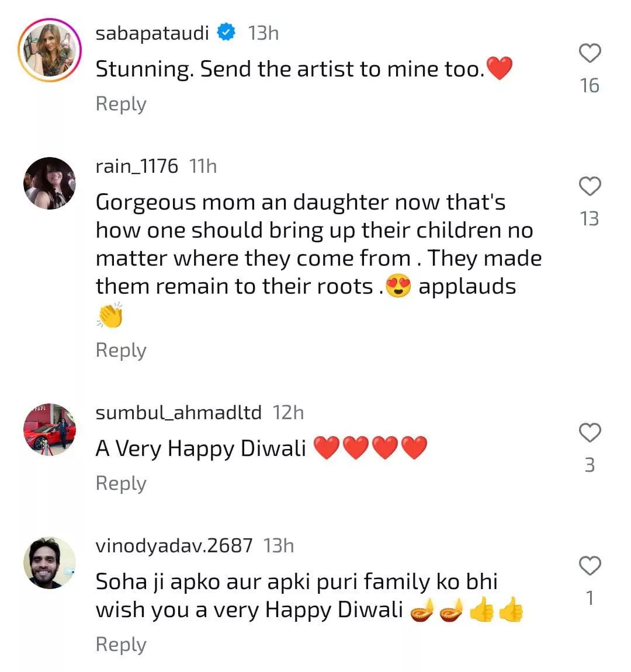
Task: Open sabapataudi's profile picture
Action: [50, 50]
